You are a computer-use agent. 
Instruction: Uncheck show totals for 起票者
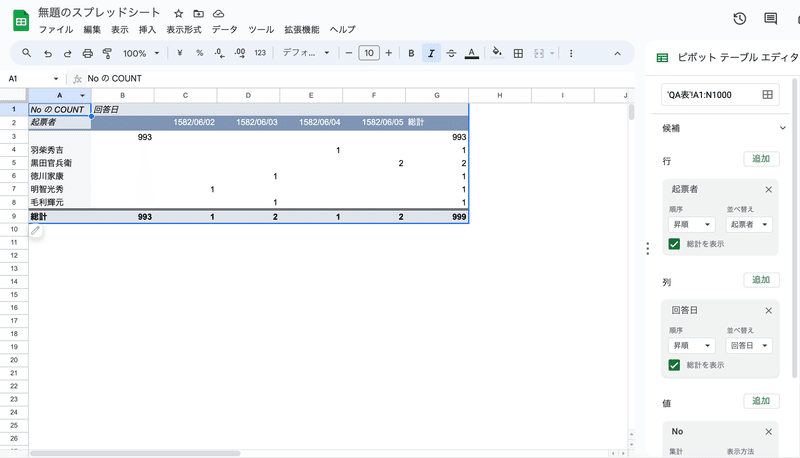point(674,244)
